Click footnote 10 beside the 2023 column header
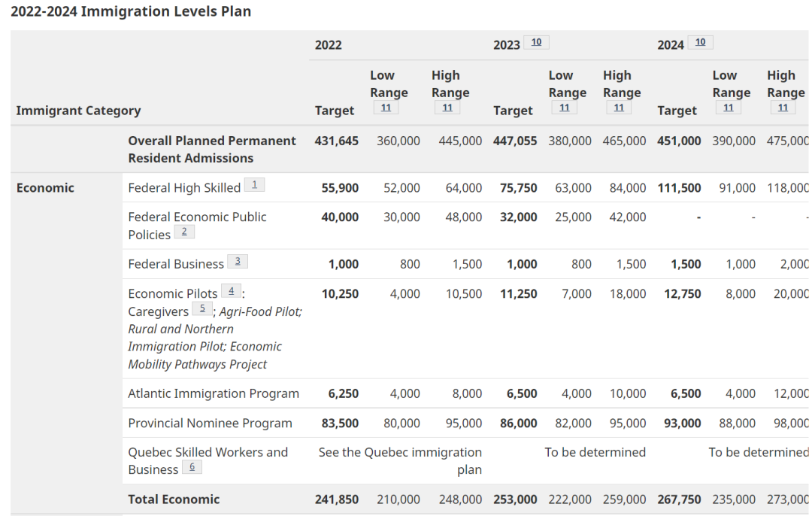Viewport: 812px width, 516px height. [x=536, y=42]
